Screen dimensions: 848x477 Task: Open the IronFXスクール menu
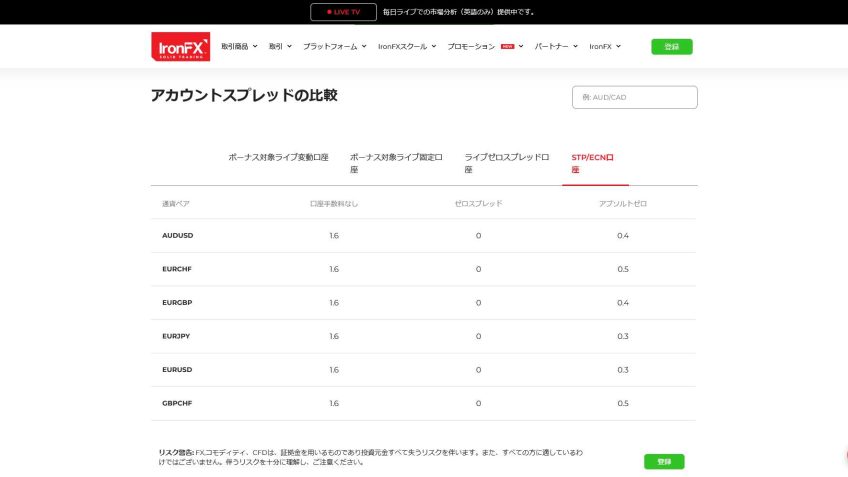pos(407,46)
